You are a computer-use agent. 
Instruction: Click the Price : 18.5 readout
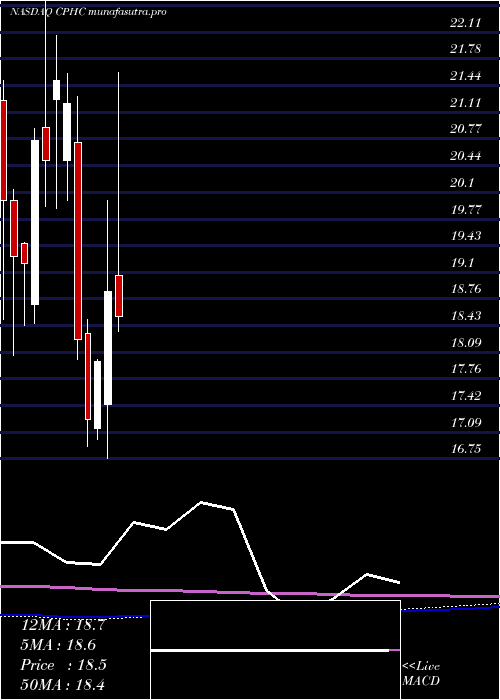pyautogui.click(x=63, y=665)
